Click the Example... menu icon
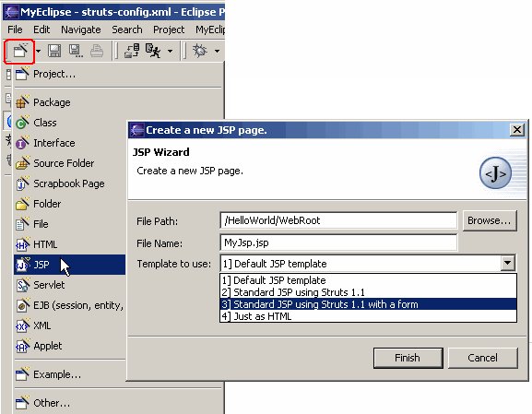 point(22,374)
